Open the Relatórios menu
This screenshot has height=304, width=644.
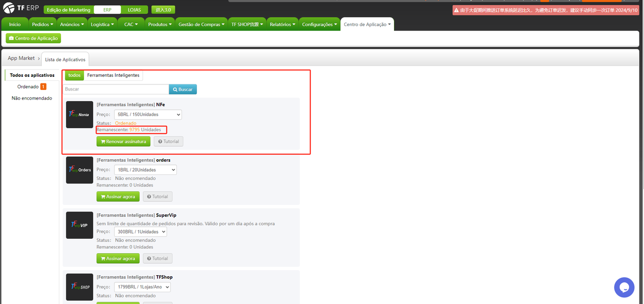[x=282, y=23]
